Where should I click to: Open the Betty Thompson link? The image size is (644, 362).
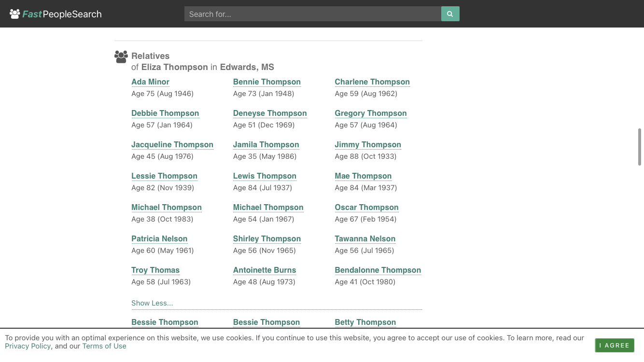(x=365, y=322)
